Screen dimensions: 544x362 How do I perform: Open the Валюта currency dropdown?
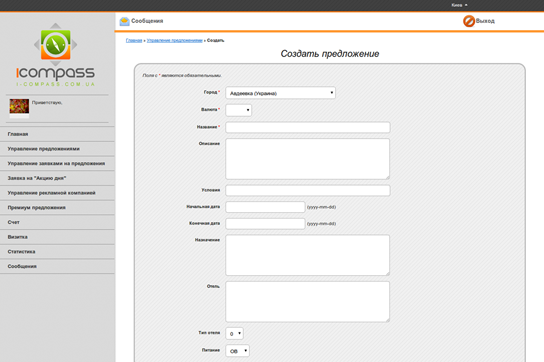[x=238, y=110]
